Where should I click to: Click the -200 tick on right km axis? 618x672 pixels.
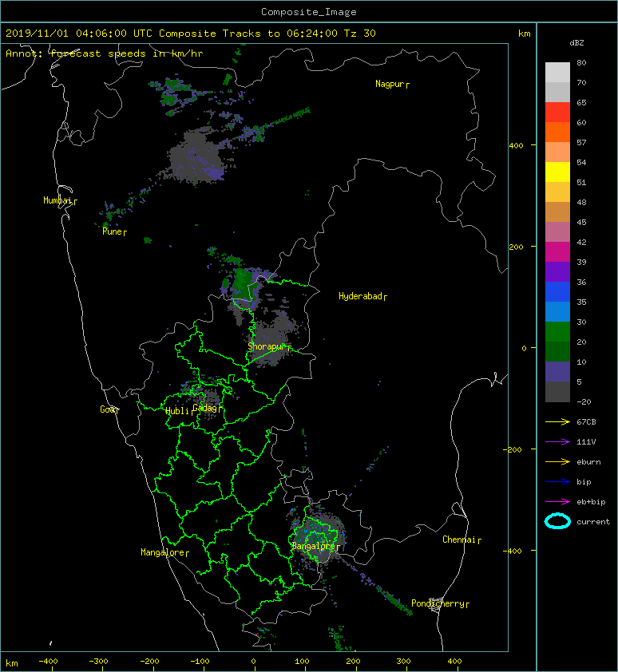(513, 449)
